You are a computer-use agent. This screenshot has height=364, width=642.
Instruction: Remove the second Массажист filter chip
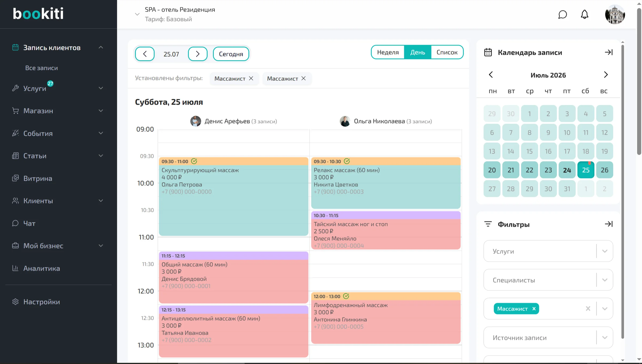click(303, 78)
